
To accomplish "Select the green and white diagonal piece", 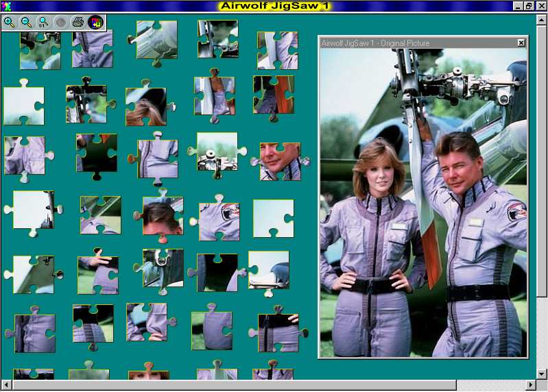I will (x=101, y=215).
